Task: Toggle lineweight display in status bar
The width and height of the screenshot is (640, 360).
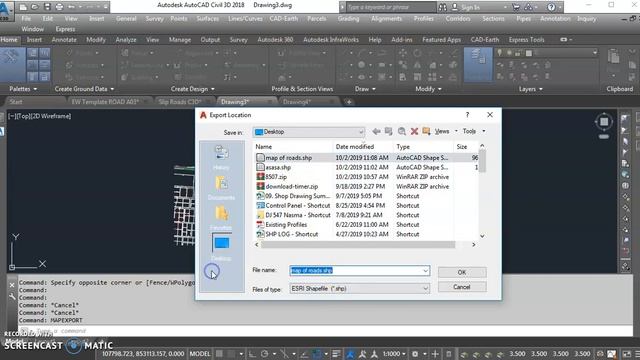Action: (x=336, y=354)
